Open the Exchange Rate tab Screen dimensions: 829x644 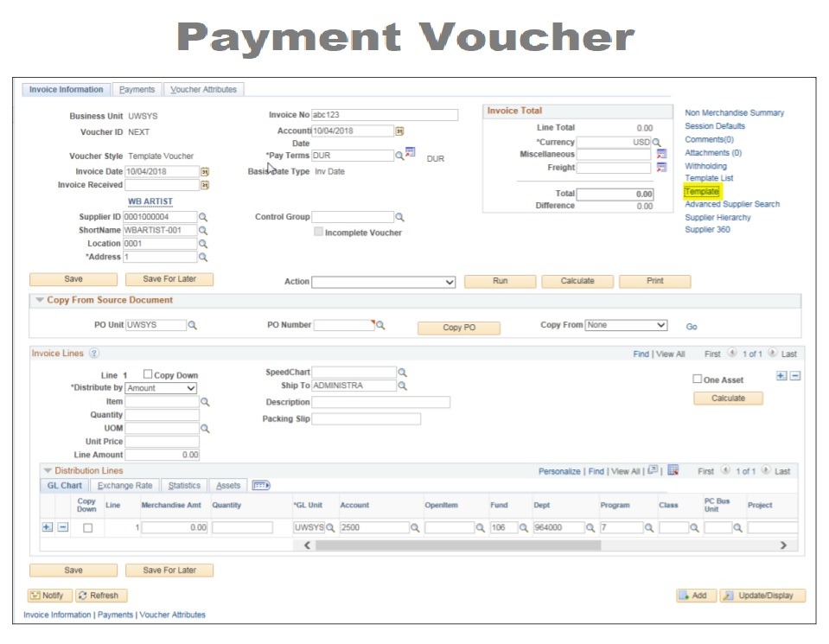pyautogui.click(x=124, y=486)
